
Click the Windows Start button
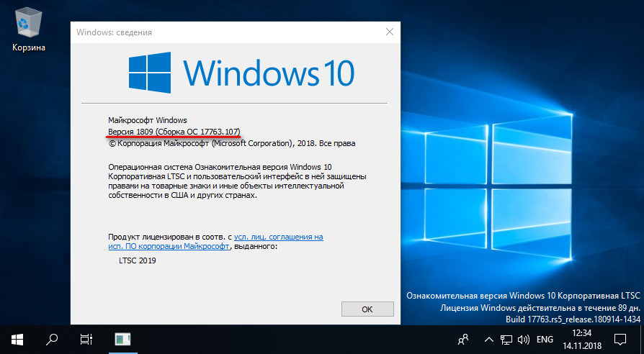pyautogui.click(x=17, y=340)
